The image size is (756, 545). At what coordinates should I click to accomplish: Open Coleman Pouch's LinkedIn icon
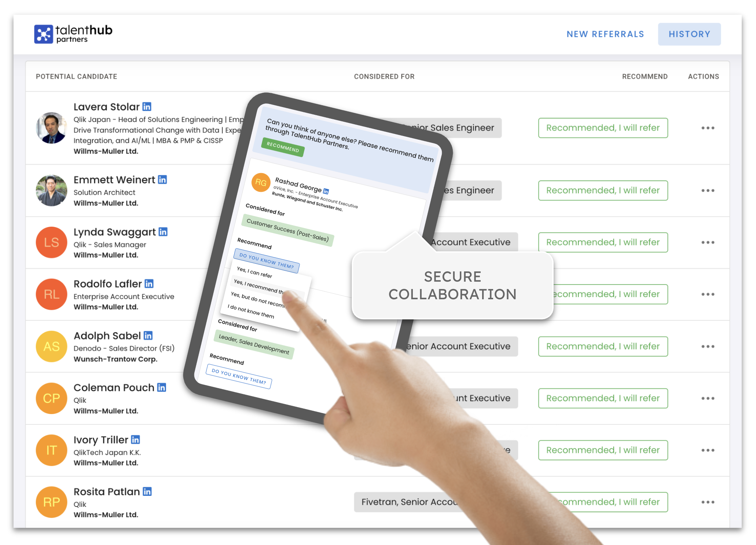(162, 388)
